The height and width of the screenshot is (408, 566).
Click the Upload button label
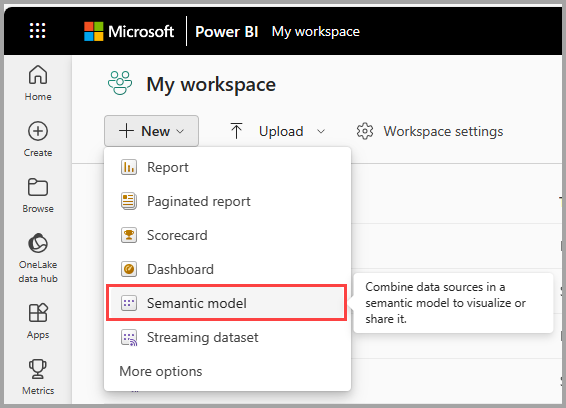tap(281, 131)
